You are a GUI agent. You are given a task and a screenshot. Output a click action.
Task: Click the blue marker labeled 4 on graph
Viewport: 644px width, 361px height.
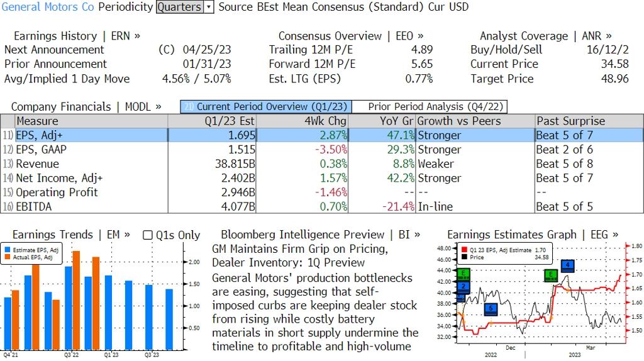[x=568, y=265]
